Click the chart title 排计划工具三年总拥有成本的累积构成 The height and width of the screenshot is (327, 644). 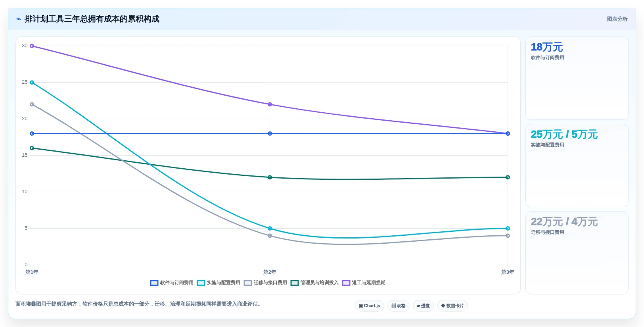pyautogui.click(x=92, y=19)
